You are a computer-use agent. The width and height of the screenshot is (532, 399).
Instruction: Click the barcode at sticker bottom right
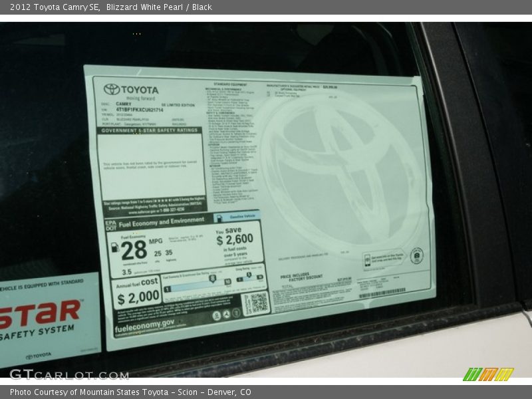pos(382,293)
